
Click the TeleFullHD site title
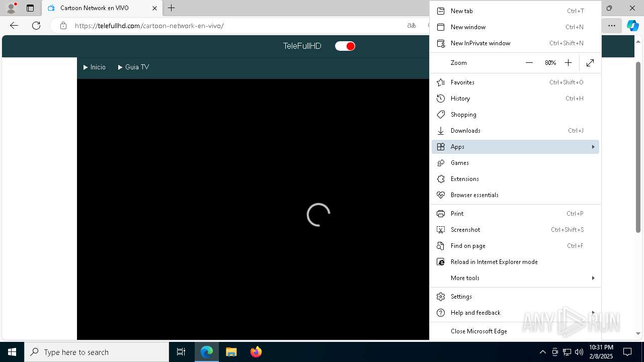(x=302, y=46)
